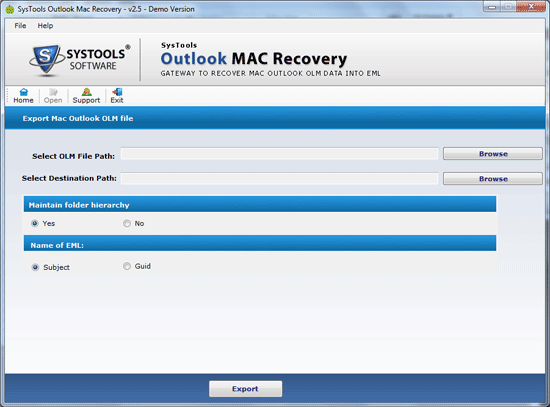The height and width of the screenshot is (407, 550).
Task: Click the Select Destination Path field
Action: [x=280, y=179]
